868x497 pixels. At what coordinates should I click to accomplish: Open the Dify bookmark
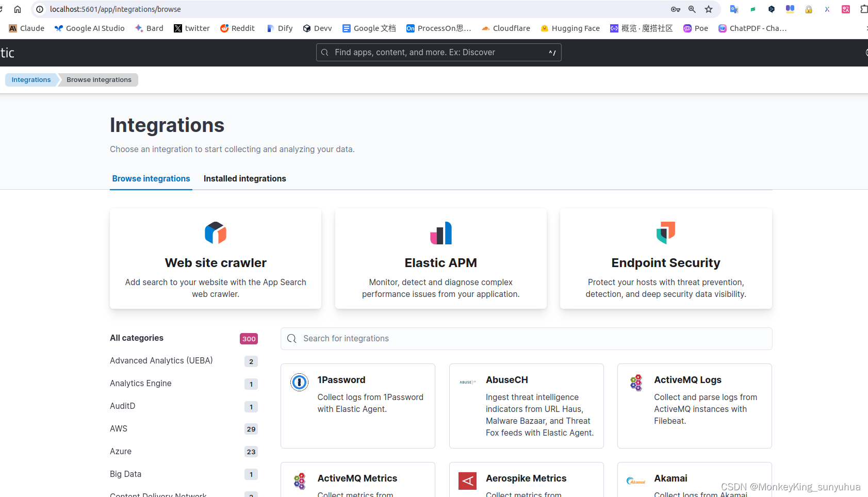280,28
